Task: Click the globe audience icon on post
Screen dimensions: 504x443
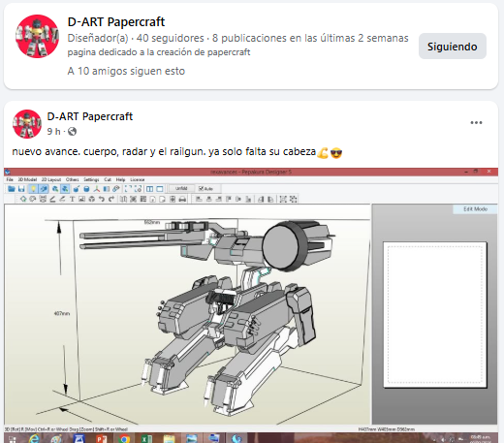Action: [x=73, y=132]
